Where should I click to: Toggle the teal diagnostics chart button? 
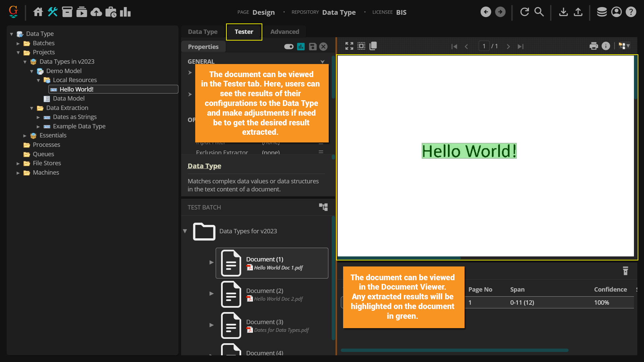(x=301, y=47)
